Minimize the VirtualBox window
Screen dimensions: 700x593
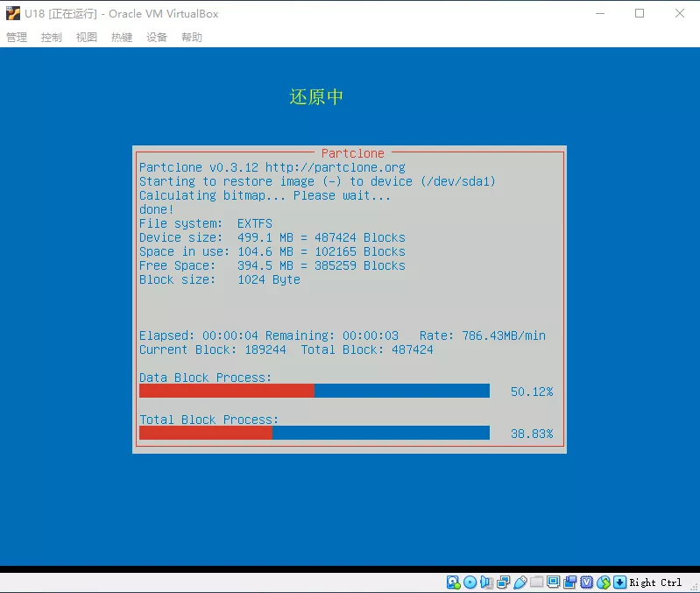point(600,13)
